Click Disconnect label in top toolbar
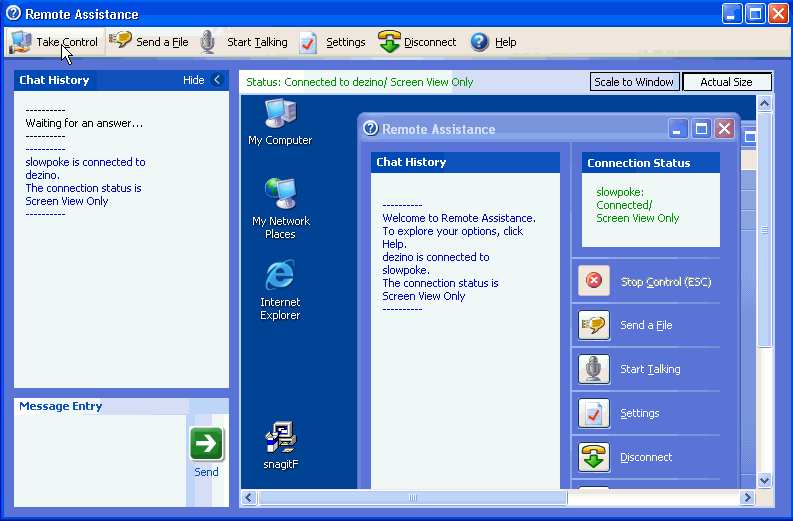The height and width of the screenshot is (521, 793). [430, 42]
